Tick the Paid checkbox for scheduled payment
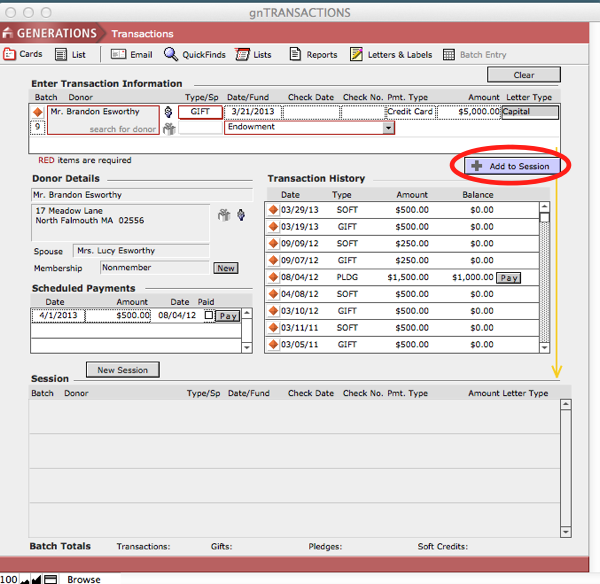600x584 pixels. (x=208, y=315)
